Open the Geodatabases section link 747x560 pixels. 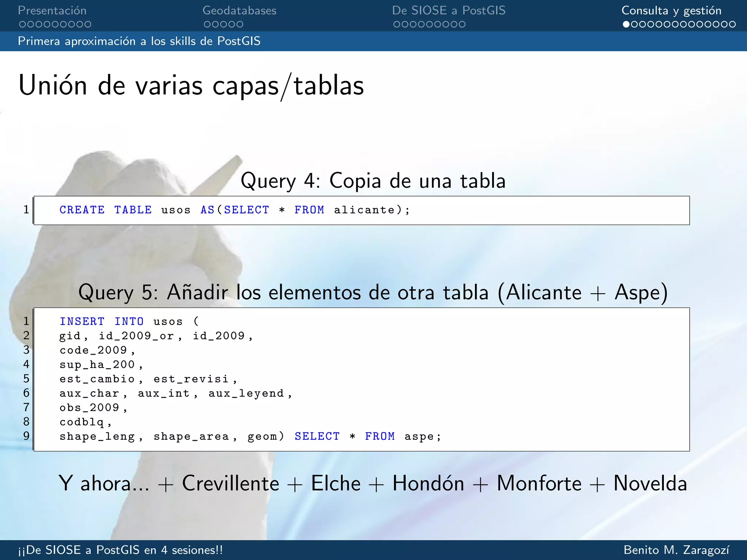(x=239, y=11)
